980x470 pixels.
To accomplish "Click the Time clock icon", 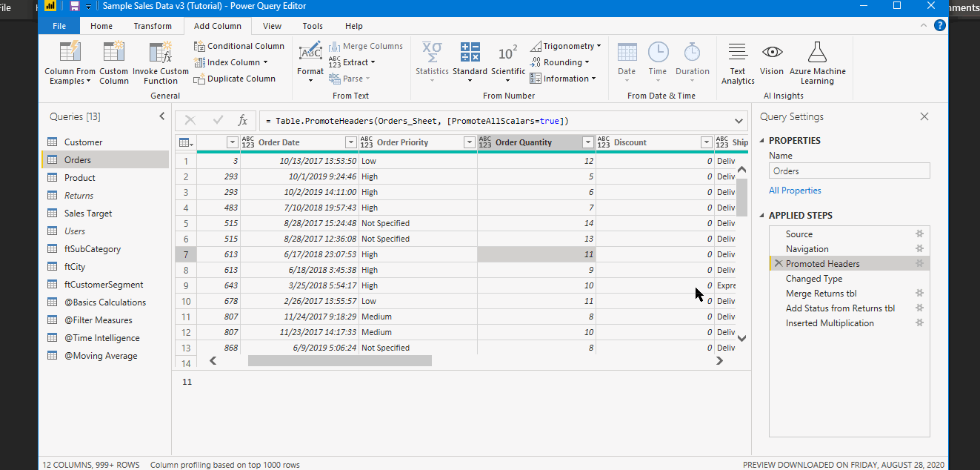I will (x=658, y=52).
